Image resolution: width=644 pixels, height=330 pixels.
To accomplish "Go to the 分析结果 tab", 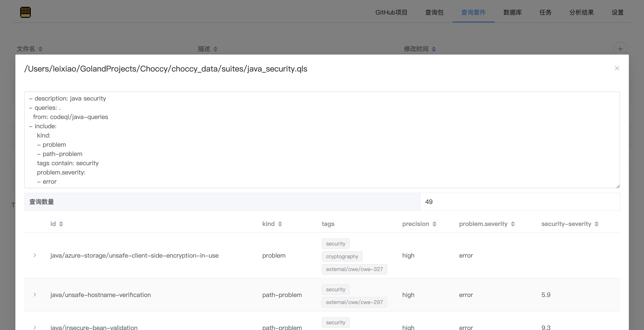I will pos(581,12).
